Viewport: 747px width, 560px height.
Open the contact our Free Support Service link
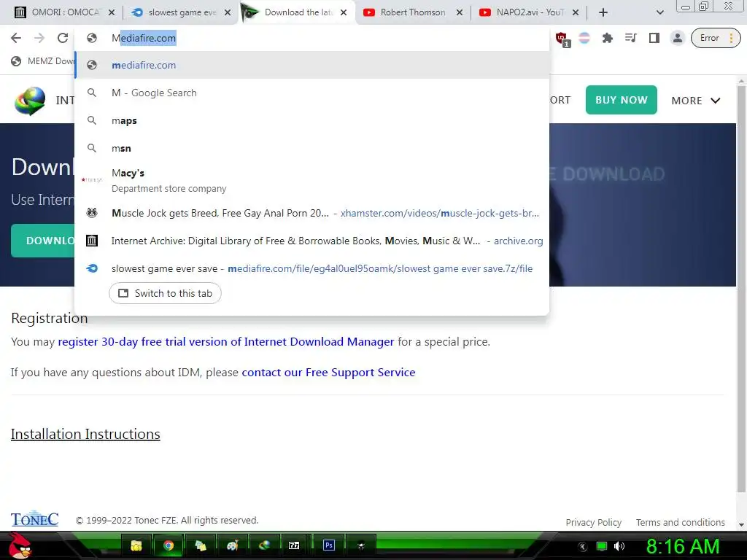[x=328, y=372]
